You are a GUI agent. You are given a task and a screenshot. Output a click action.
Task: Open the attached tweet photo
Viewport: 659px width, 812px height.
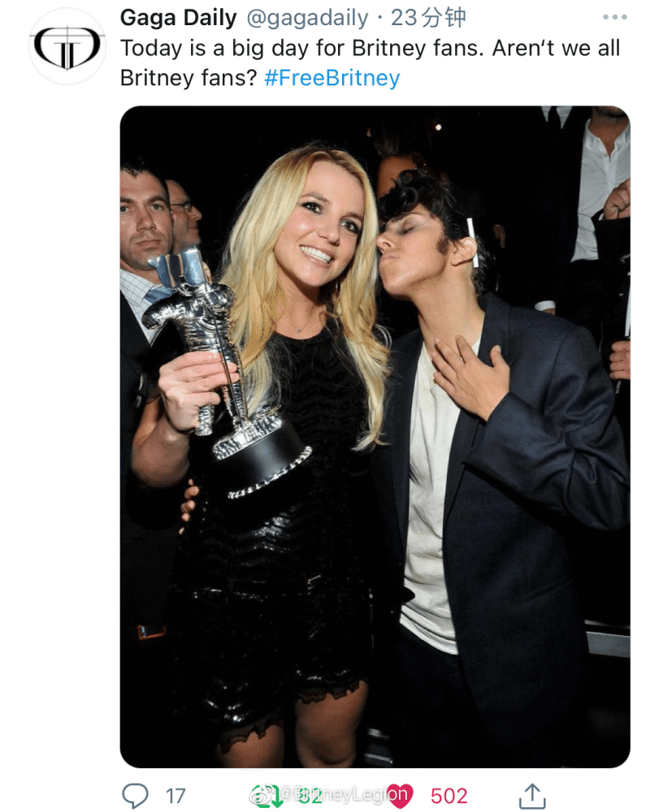coord(375,437)
